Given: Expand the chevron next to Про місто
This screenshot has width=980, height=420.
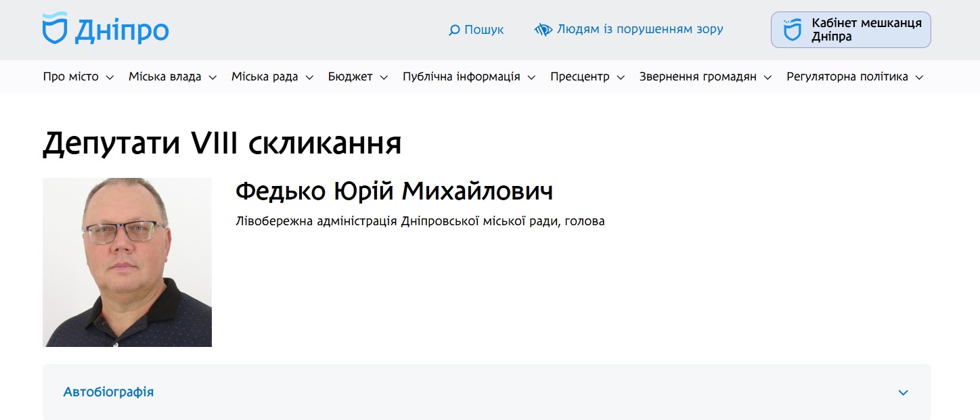Looking at the screenshot, I should click(x=110, y=78).
